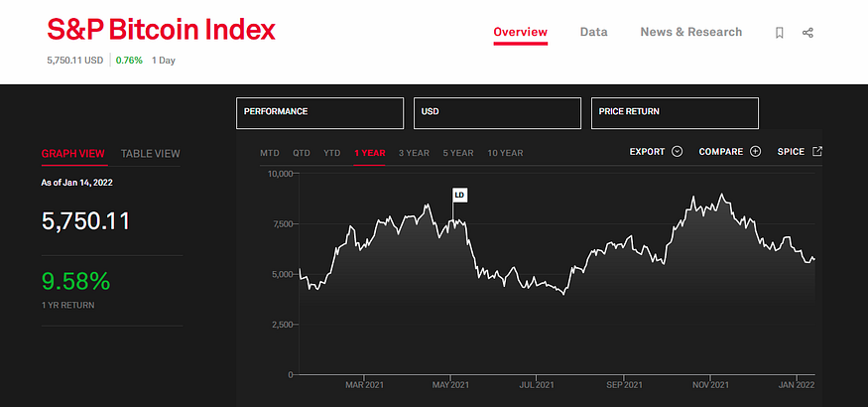Click the 1 Day label in header

point(164,61)
